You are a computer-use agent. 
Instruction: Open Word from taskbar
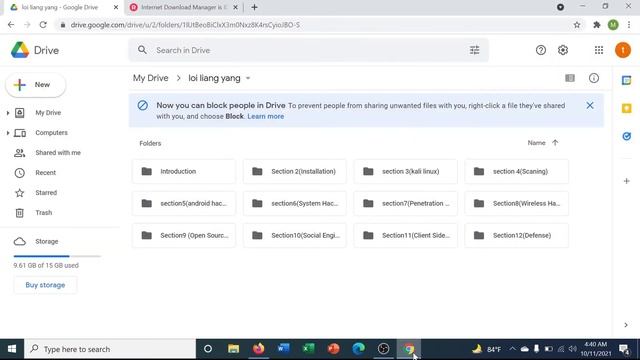[x=283, y=349]
